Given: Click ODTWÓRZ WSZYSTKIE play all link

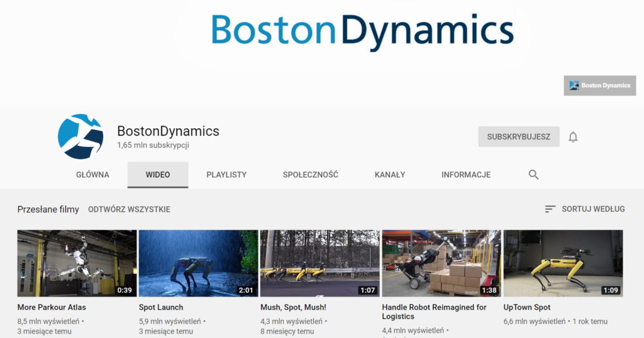Looking at the screenshot, I should 129,210.
